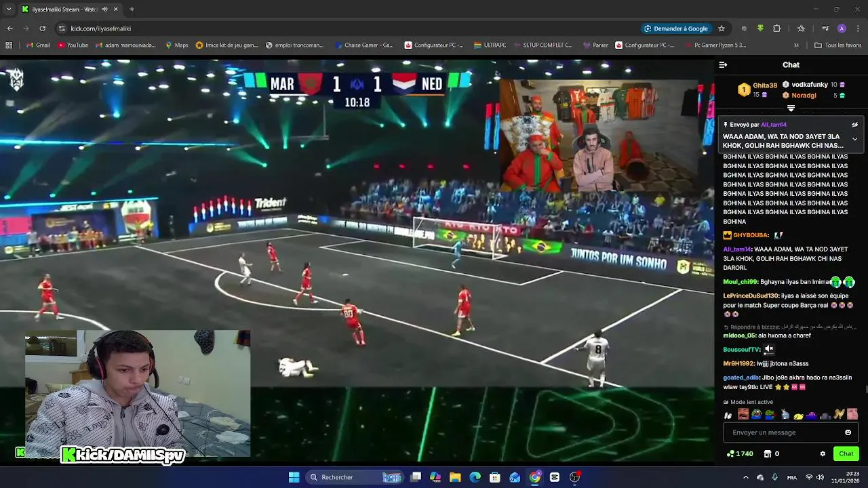The height and width of the screenshot is (488, 868).
Task: Insert the purple equalizer emote
Action: click(811, 415)
